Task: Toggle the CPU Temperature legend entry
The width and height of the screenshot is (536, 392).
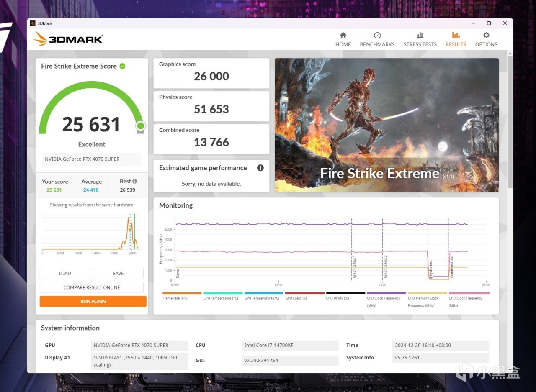Action: click(x=223, y=296)
